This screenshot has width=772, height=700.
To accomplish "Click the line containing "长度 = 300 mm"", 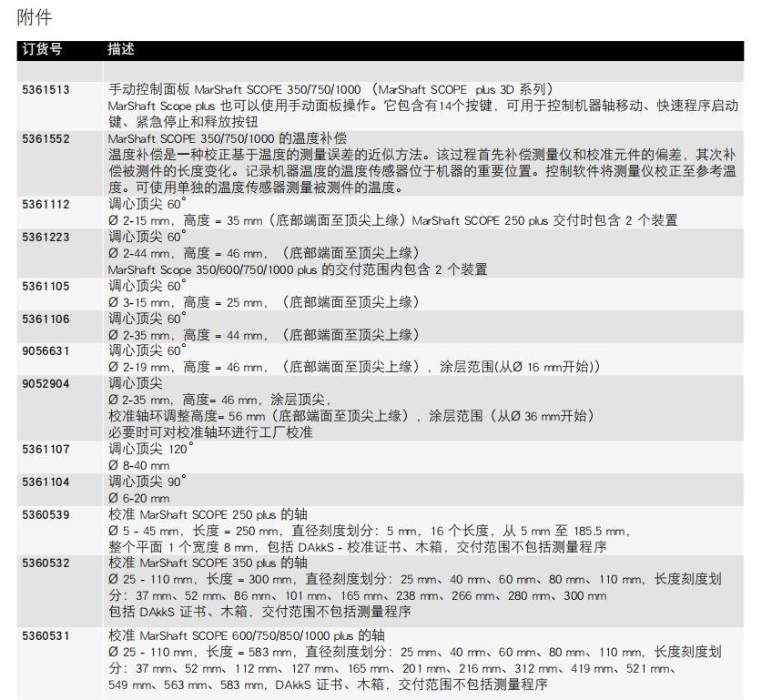I will pyautogui.click(x=415, y=579).
